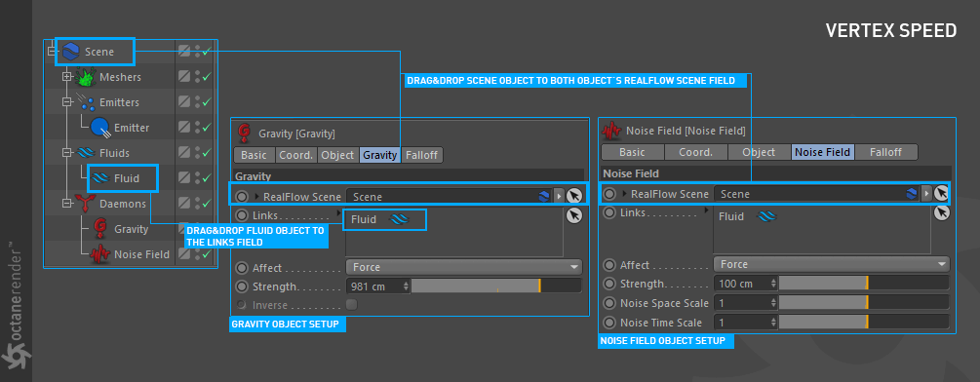Image resolution: width=980 pixels, height=382 pixels.
Task: Click the scene icon in Gravity's RealFlow Scene field
Action: (544, 196)
